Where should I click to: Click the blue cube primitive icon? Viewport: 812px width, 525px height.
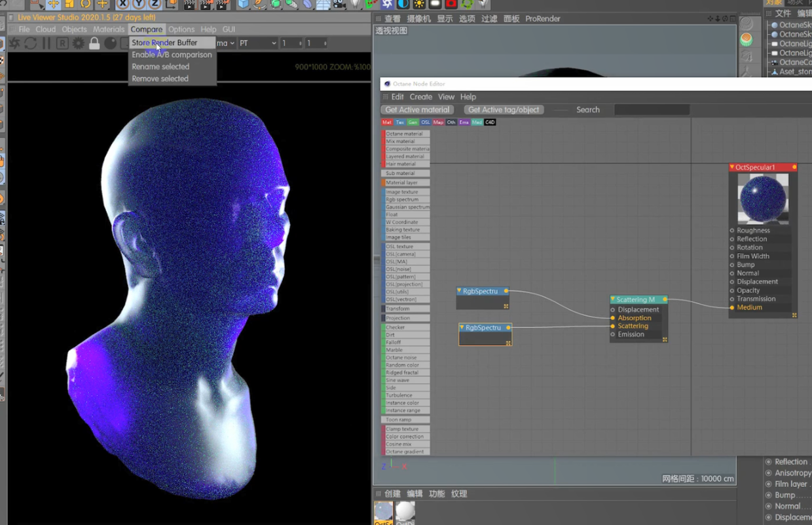pos(244,4)
